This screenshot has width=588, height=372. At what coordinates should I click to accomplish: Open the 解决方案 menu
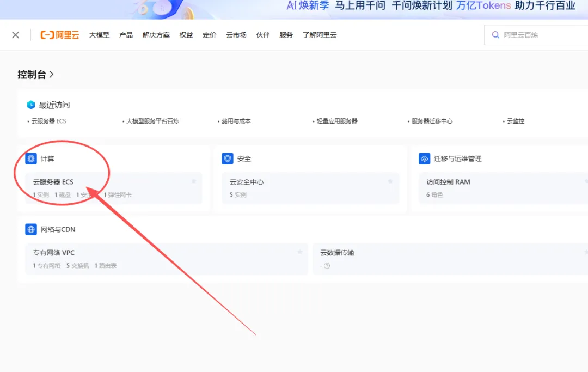[156, 35]
